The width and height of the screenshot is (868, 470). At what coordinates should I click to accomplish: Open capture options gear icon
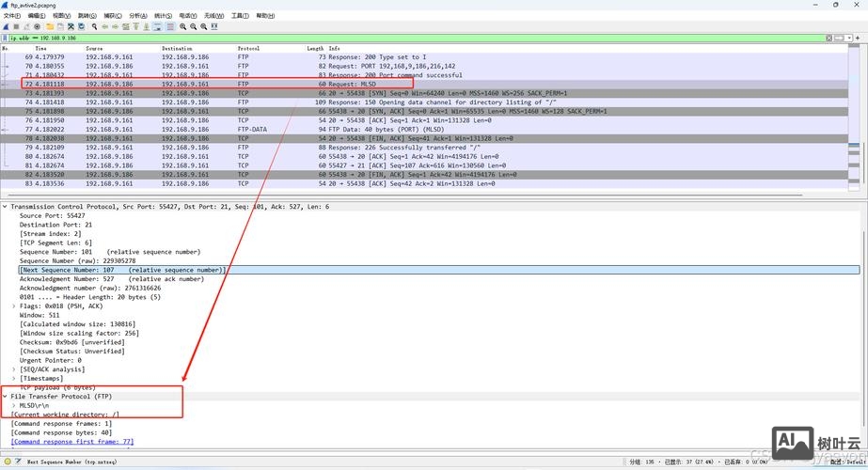(36, 26)
